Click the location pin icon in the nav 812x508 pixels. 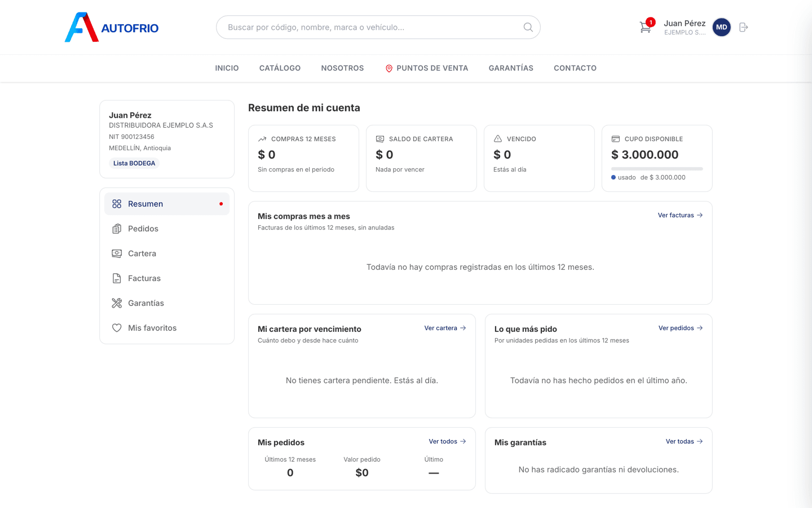click(389, 68)
